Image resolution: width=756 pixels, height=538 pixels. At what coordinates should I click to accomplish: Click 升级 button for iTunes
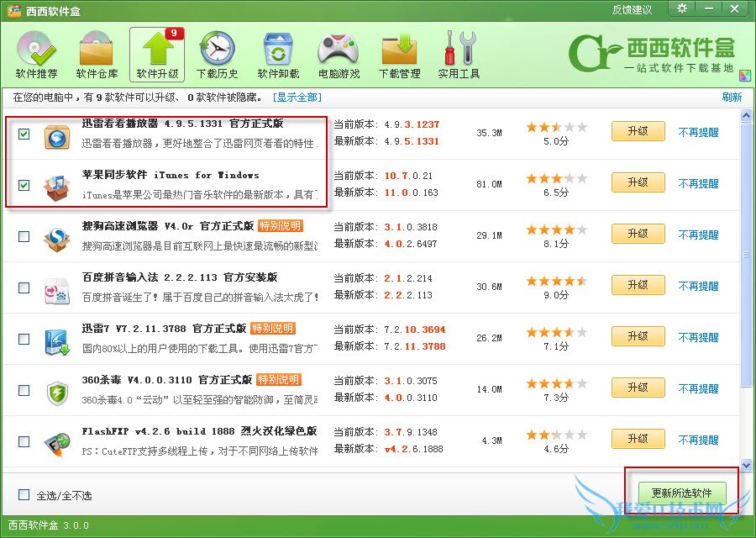coord(638,182)
